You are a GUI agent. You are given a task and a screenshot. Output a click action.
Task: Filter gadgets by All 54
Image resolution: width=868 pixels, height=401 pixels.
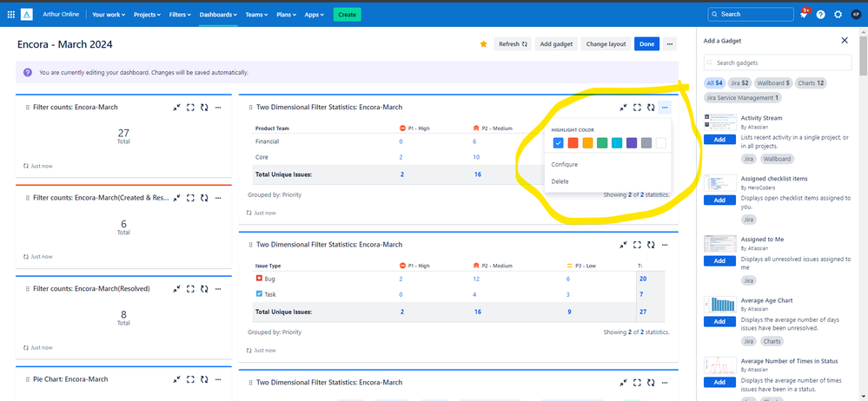(x=715, y=83)
